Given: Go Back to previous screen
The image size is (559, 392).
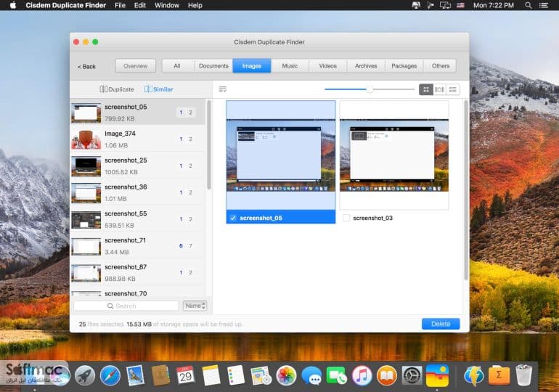Looking at the screenshot, I should [86, 67].
